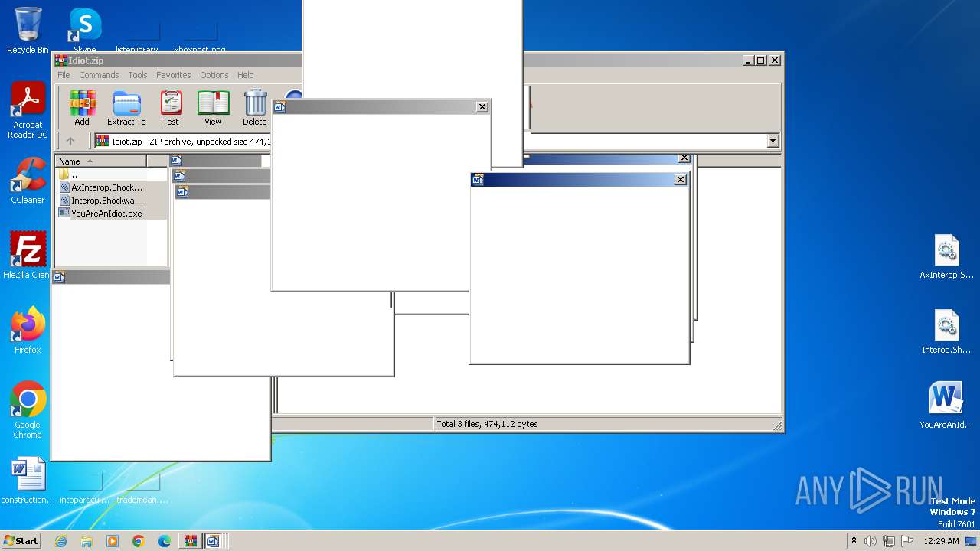
Task: Click the Start button
Action: tap(21, 540)
